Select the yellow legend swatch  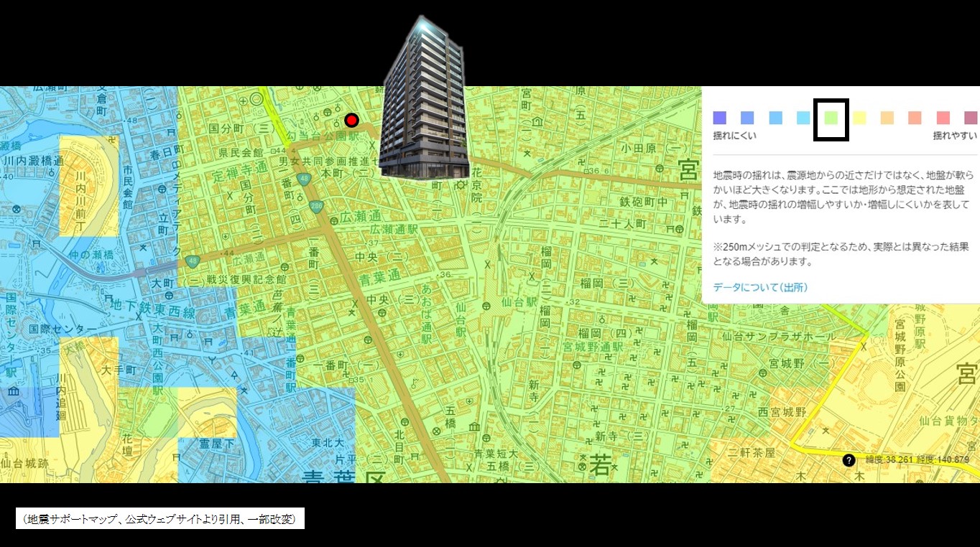pos(859,118)
